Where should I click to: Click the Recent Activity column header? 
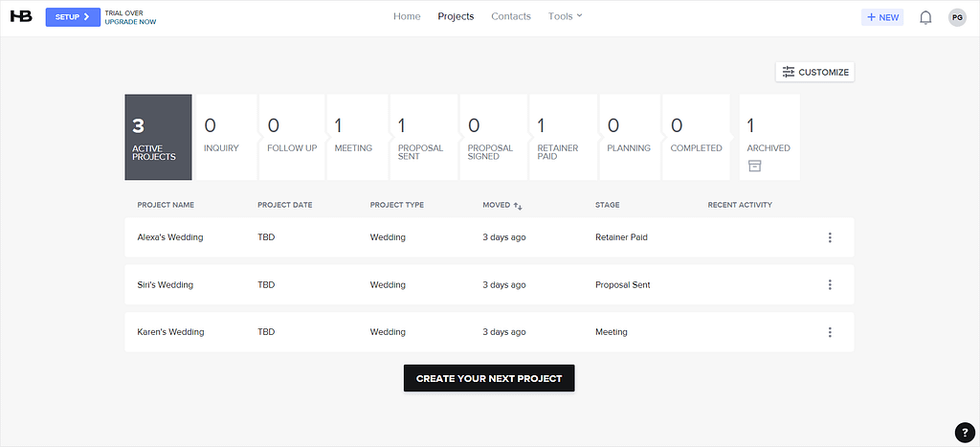click(740, 205)
